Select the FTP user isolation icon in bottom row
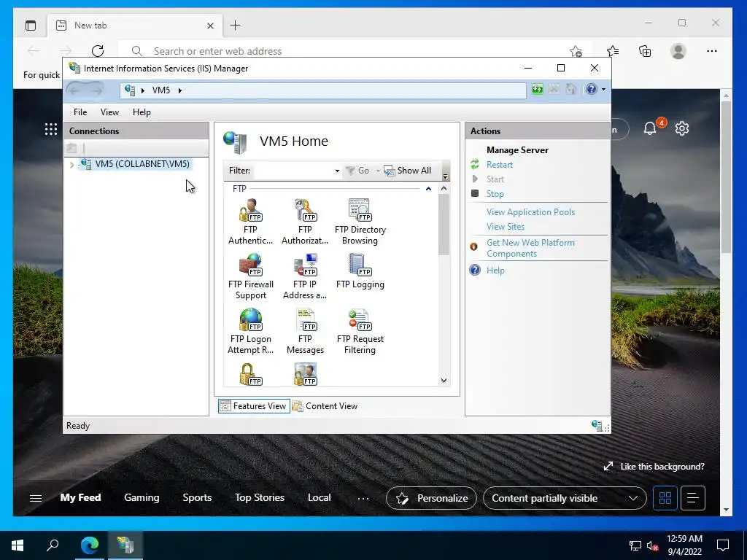Viewport: 747px width, 560px height. coord(305,374)
